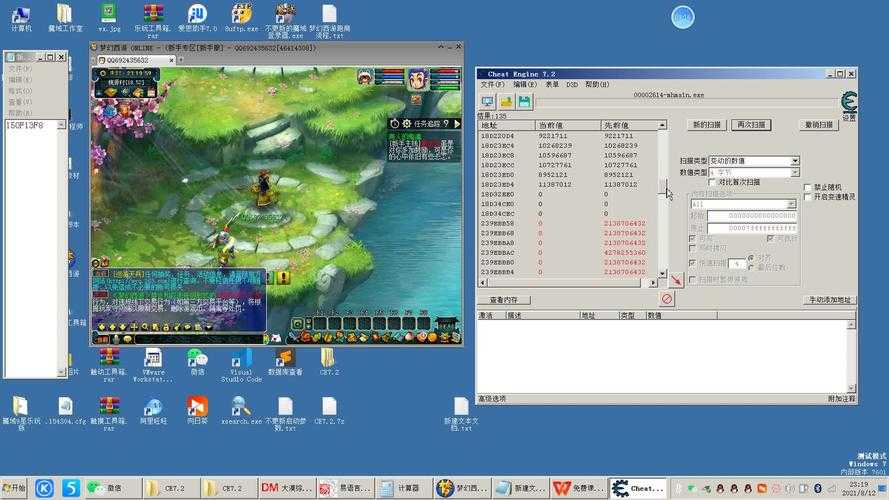Screen dimensions: 889x500
Task: Open the VMware Workstation desktop shortcut
Action: tap(153, 366)
